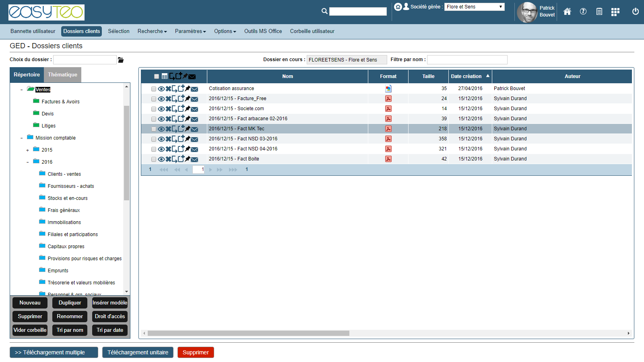Send Facture_Free by email envelope icon
The image size is (644, 362).
pyautogui.click(x=194, y=99)
